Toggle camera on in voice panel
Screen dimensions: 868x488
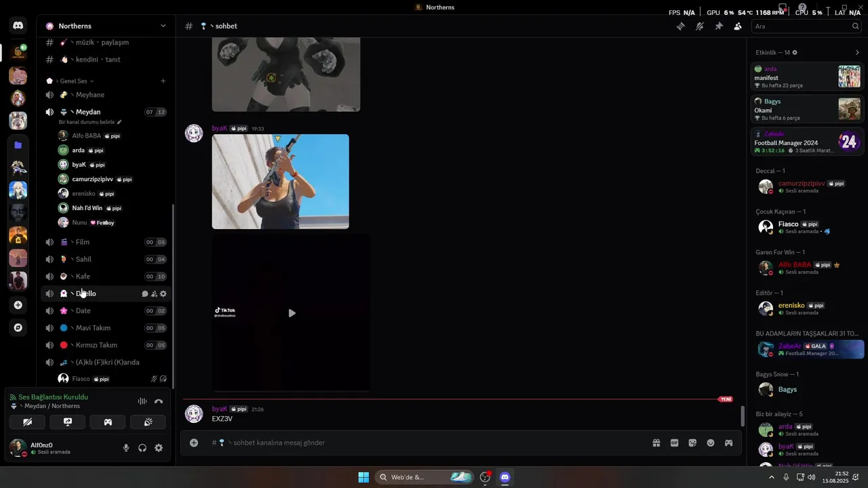(27, 422)
